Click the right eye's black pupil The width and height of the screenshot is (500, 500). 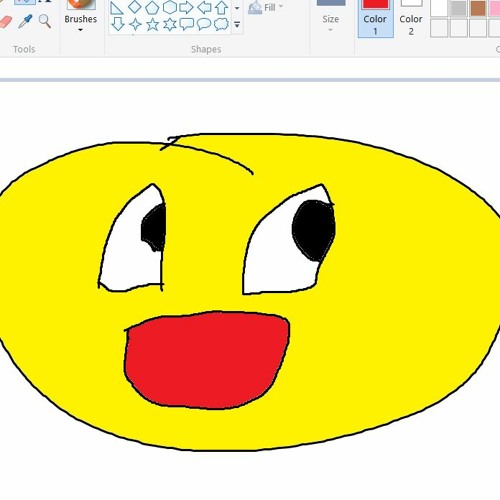point(314,230)
